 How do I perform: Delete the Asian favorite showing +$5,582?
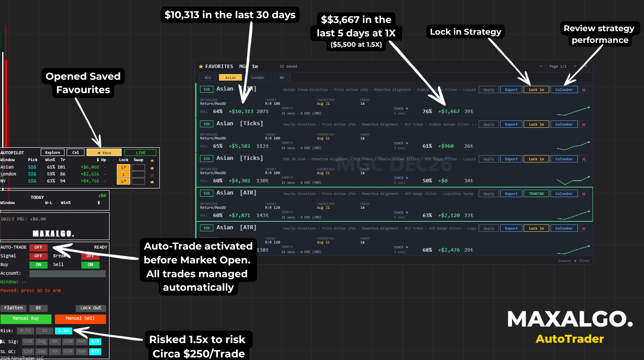pos(584,124)
